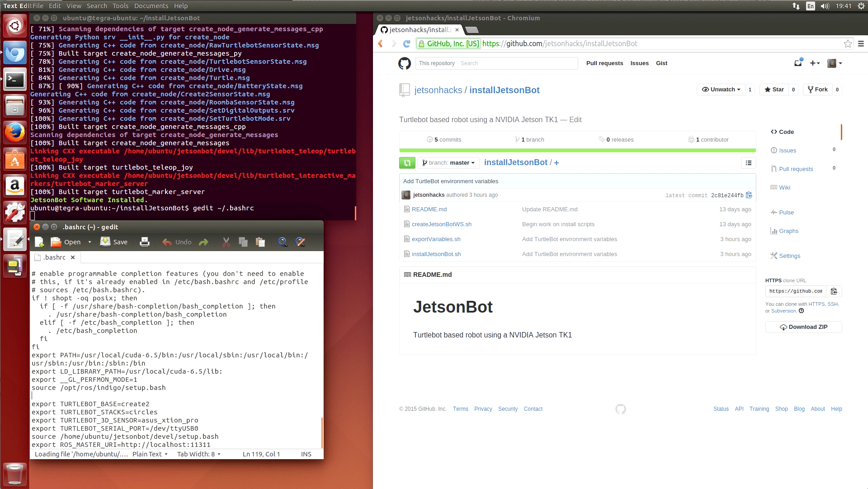868x489 pixels.
Task: Open Trash icon in the launcher
Action: coord(15,474)
